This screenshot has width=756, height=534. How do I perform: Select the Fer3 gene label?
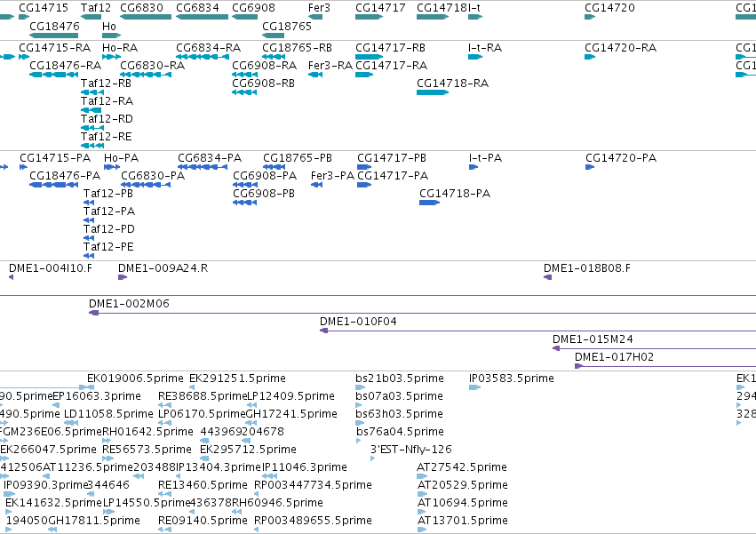pyautogui.click(x=319, y=8)
